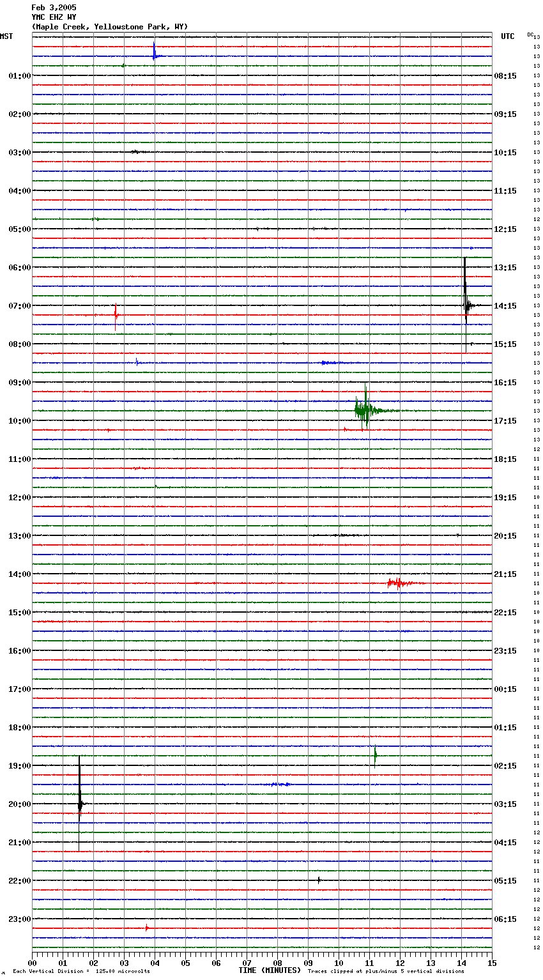Select the 03:00 MST hour label
The height and width of the screenshot is (980, 543).
click(x=20, y=153)
